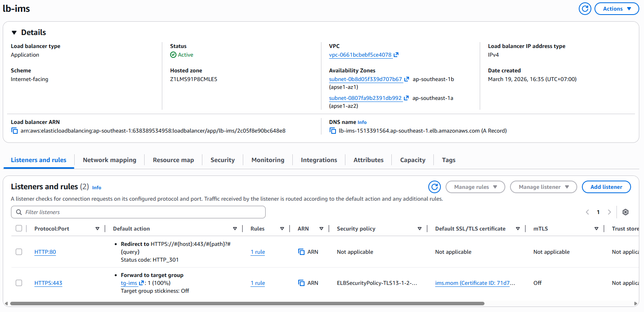This screenshot has width=644, height=312.
Task: Open the Monitoring tab
Action: [x=268, y=160]
